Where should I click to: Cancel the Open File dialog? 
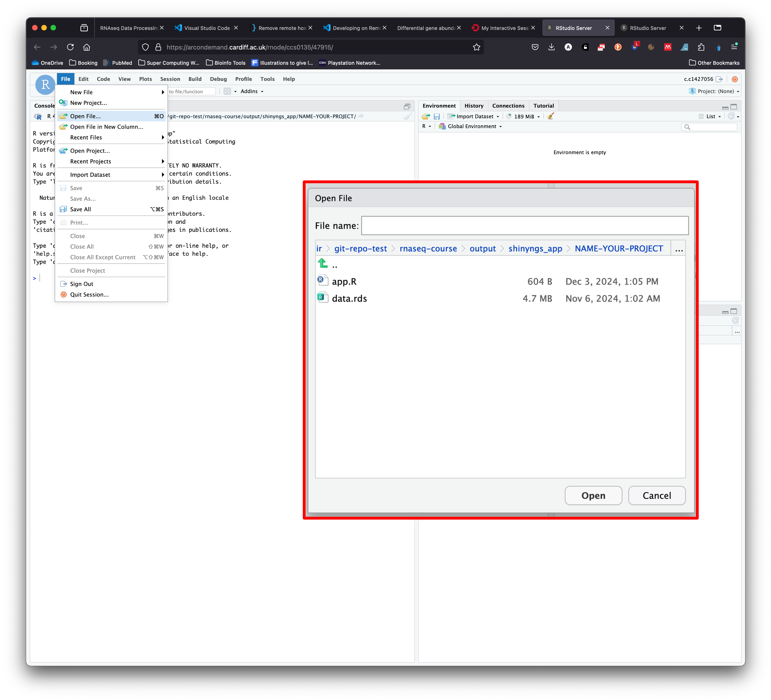click(657, 496)
